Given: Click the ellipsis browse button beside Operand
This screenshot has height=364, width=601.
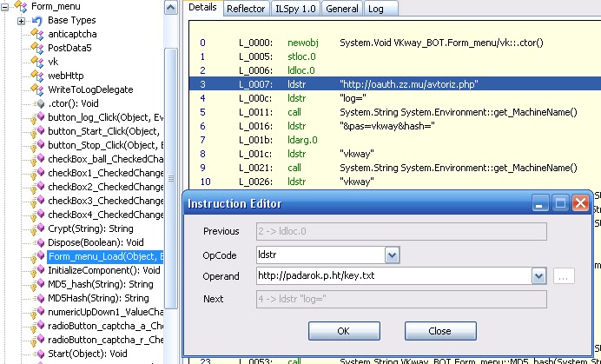Looking at the screenshot, I should pyautogui.click(x=564, y=276).
